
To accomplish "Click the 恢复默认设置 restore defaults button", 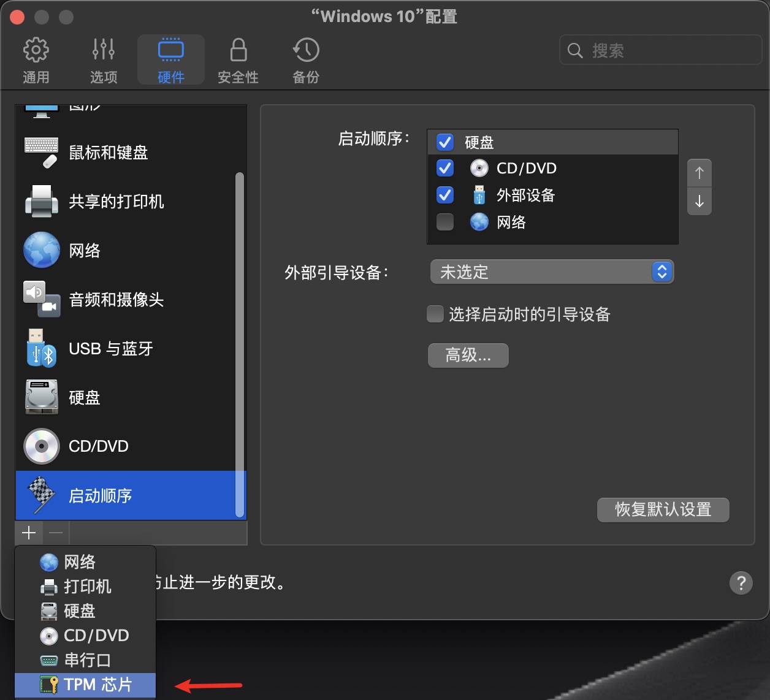I will pyautogui.click(x=663, y=509).
